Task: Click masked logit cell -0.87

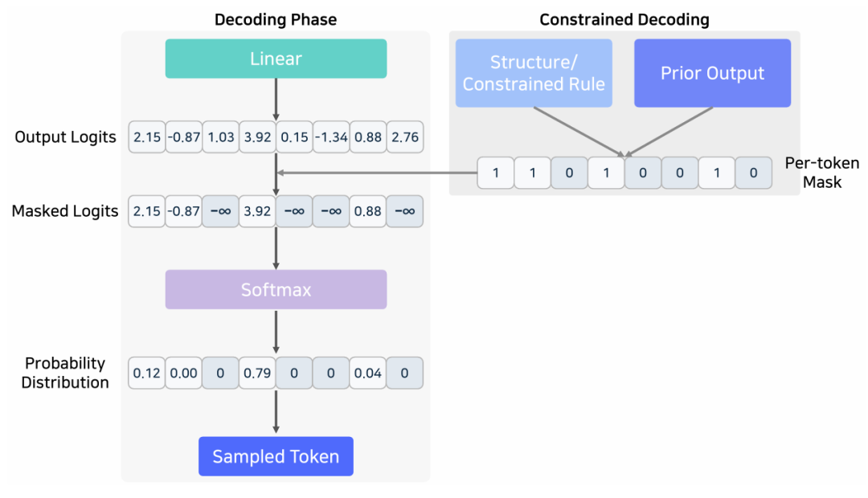Action: [184, 212]
